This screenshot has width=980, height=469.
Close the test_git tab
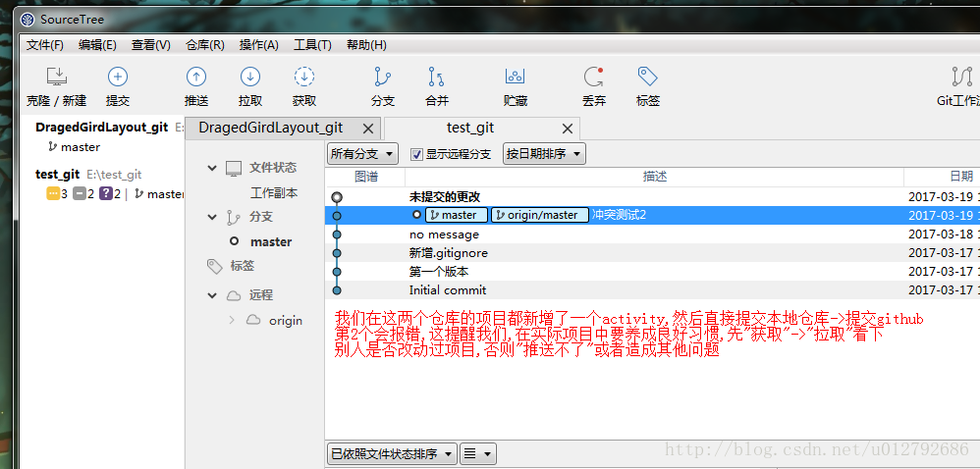point(568,129)
